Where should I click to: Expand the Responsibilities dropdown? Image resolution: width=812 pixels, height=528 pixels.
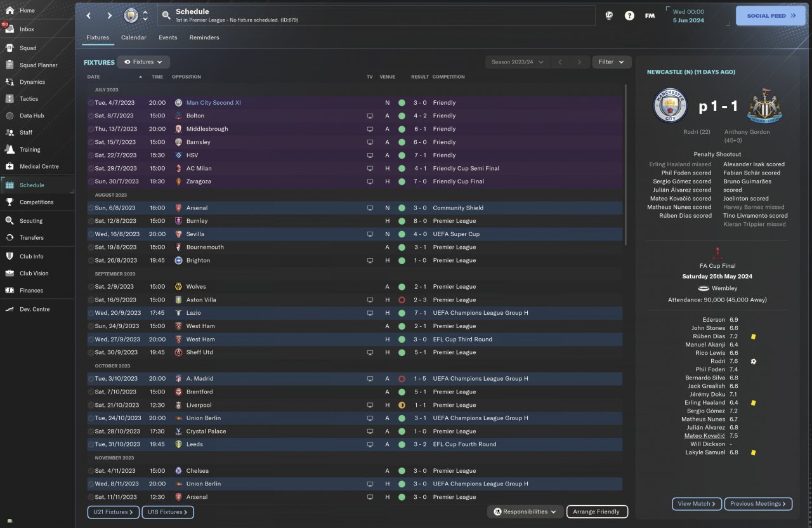(x=525, y=511)
